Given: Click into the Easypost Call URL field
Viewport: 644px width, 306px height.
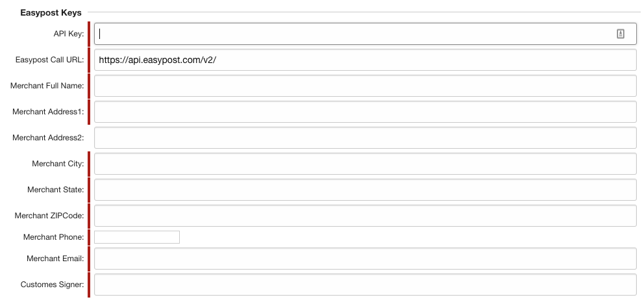Looking at the screenshot, I should 365,60.
